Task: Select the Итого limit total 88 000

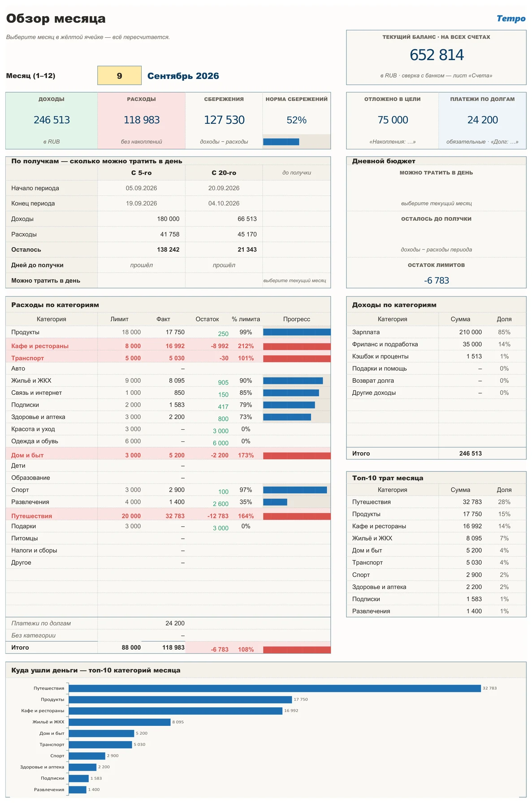Action: 131,647
